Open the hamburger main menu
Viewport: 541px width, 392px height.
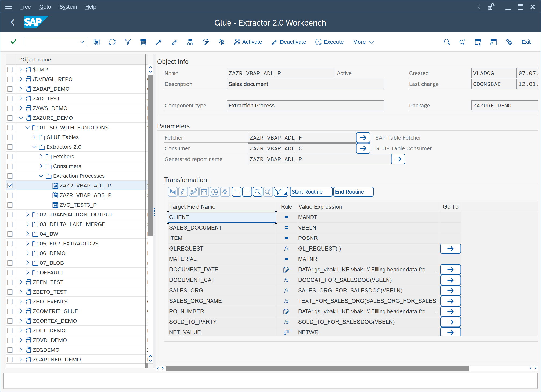click(9, 7)
